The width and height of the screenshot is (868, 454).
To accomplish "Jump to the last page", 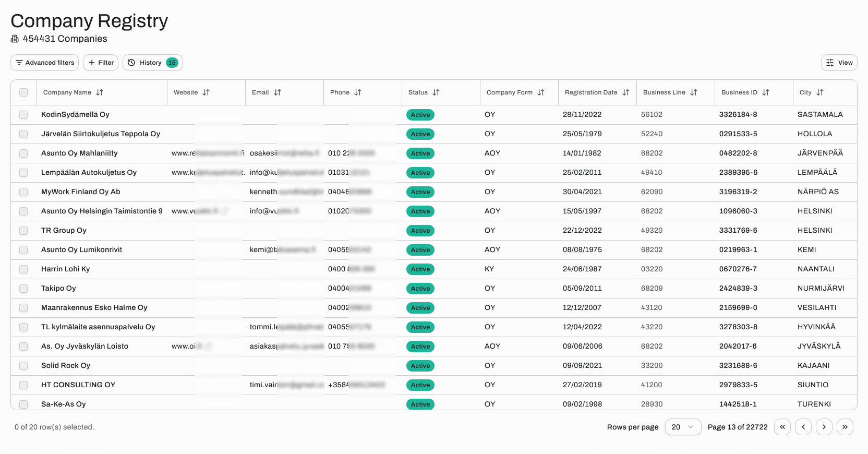I will (845, 427).
